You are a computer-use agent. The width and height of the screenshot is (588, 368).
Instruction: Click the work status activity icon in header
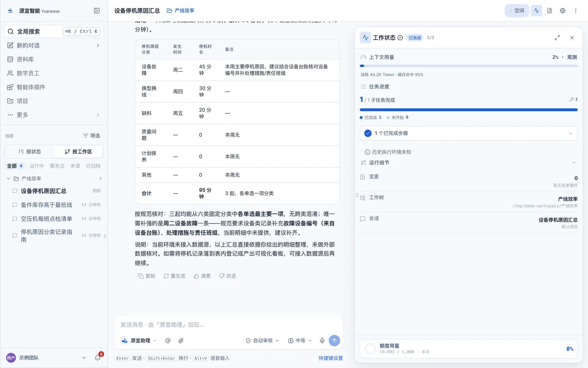(x=537, y=11)
